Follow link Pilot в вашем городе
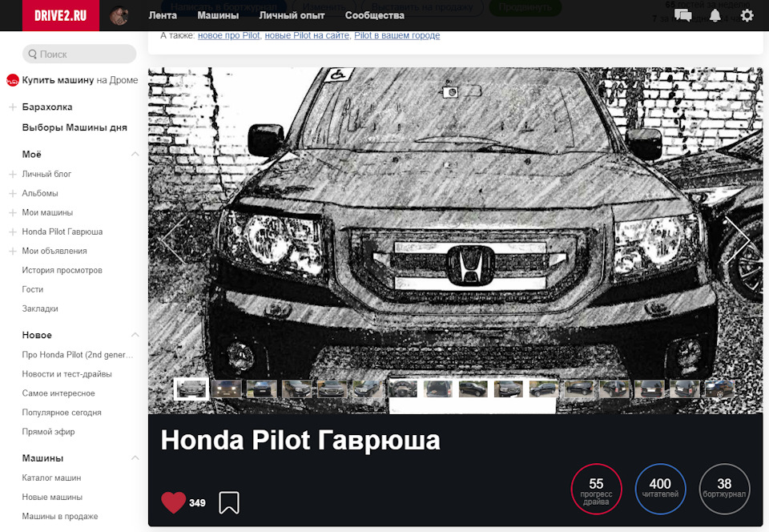This screenshot has height=532, width=769. coord(397,35)
